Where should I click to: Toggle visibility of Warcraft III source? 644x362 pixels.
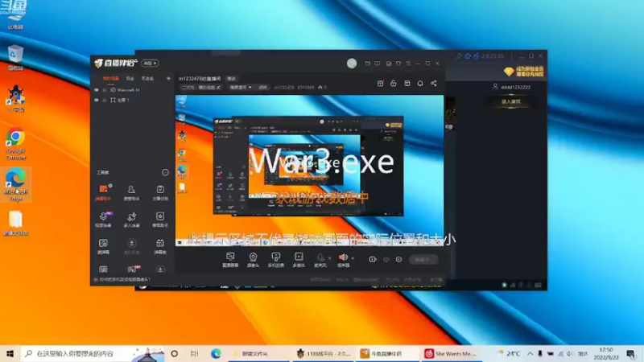[x=97, y=90]
